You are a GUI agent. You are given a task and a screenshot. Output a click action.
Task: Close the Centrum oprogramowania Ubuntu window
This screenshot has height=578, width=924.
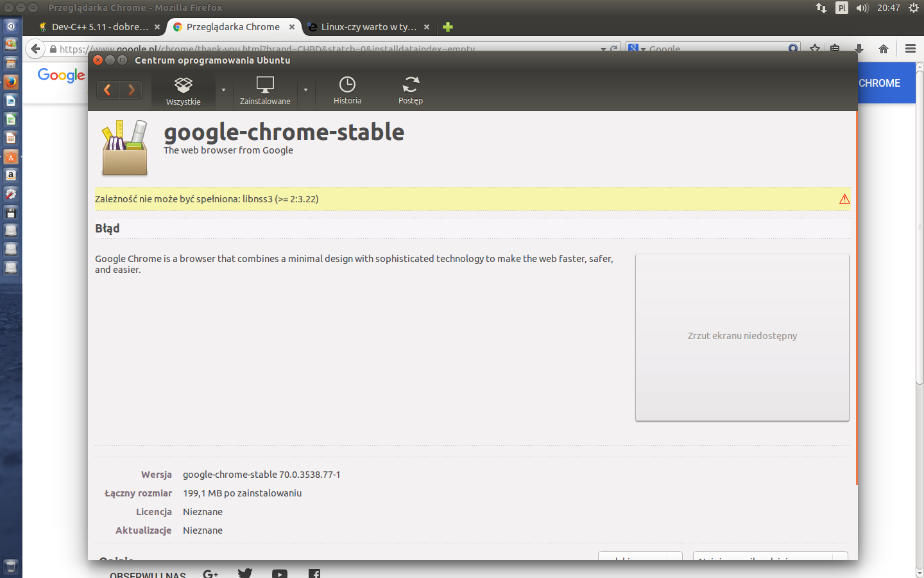pos(98,60)
